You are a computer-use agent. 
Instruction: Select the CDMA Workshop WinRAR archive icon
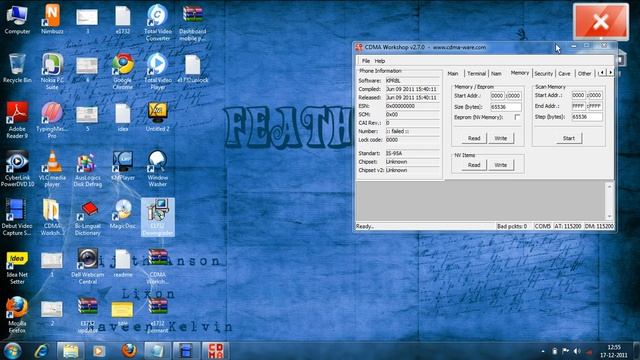click(158, 266)
